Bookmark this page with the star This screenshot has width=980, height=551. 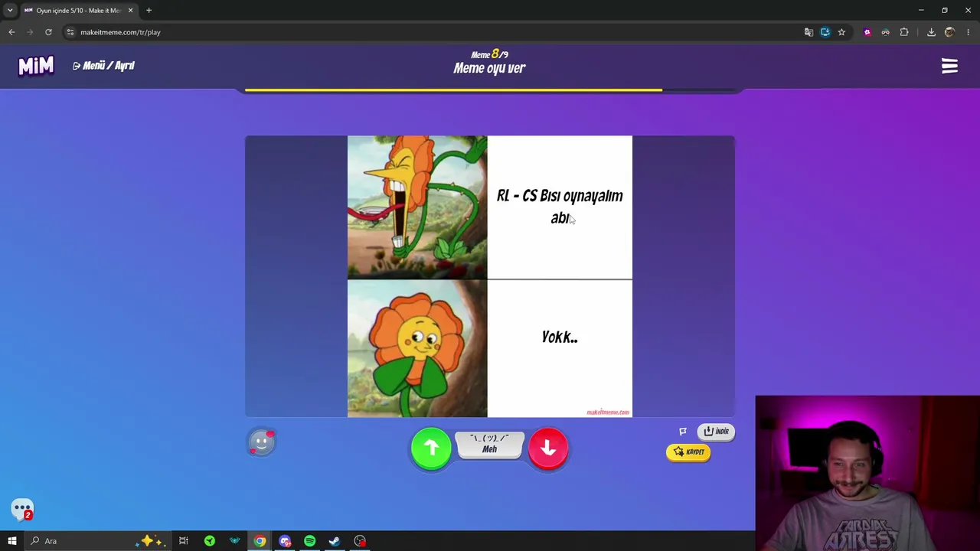pyautogui.click(x=841, y=32)
